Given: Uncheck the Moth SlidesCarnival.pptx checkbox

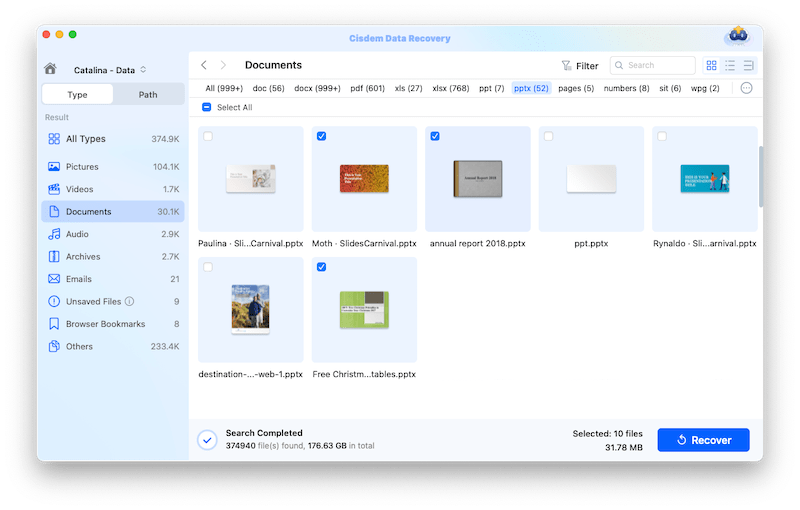Looking at the screenshot, I should 321,136.
